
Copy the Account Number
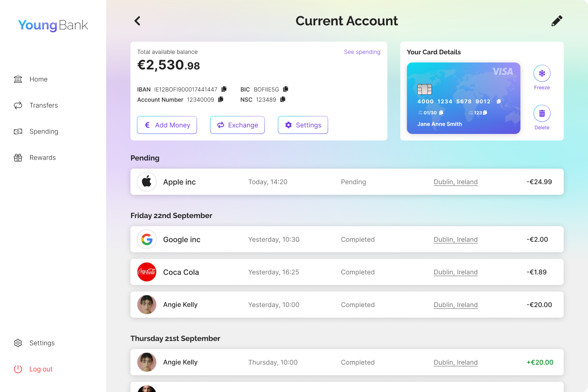220,99
